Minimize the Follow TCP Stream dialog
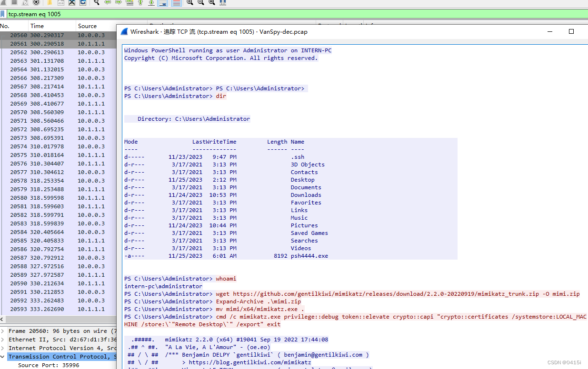The height and width of the screenshot is (369, 588). (550, 32)
